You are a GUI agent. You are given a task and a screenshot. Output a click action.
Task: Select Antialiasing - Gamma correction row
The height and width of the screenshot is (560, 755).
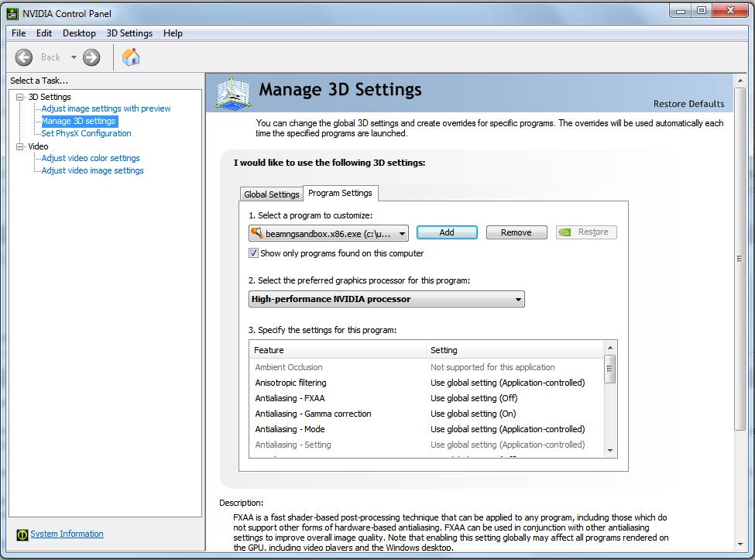pos(426,414)
